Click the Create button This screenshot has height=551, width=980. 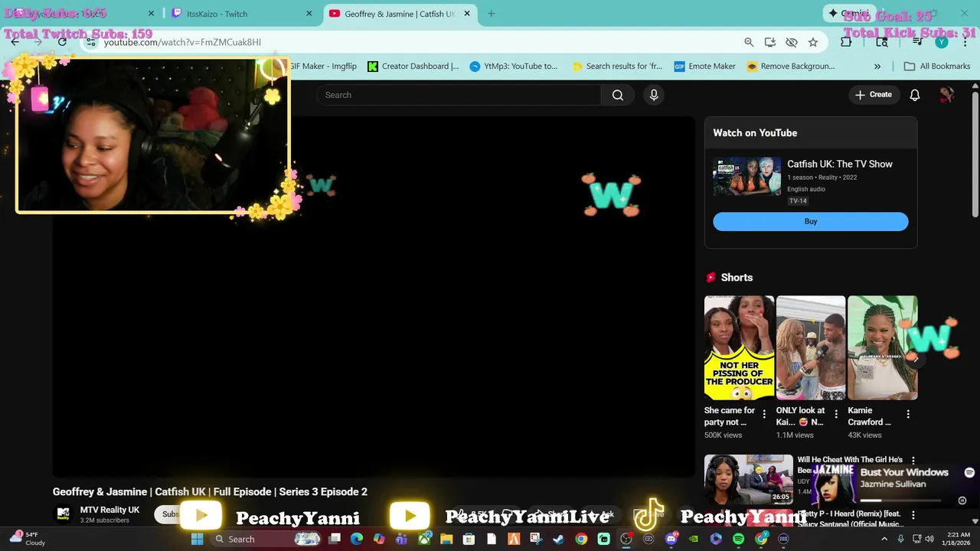(874, 95)
